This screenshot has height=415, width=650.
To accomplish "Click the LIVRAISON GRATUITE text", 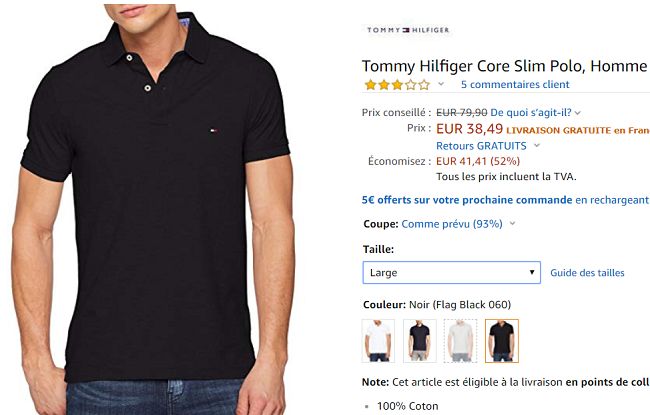I will [558, 129].
